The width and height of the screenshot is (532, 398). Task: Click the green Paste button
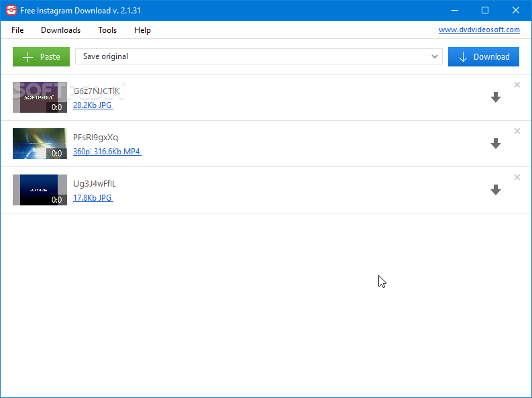(41, 56)
